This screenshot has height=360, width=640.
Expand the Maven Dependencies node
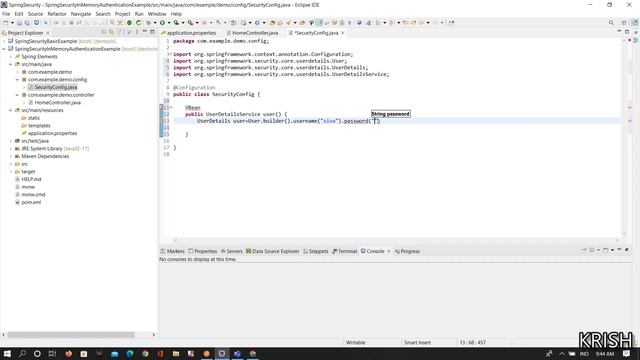[x=11, y=156]
